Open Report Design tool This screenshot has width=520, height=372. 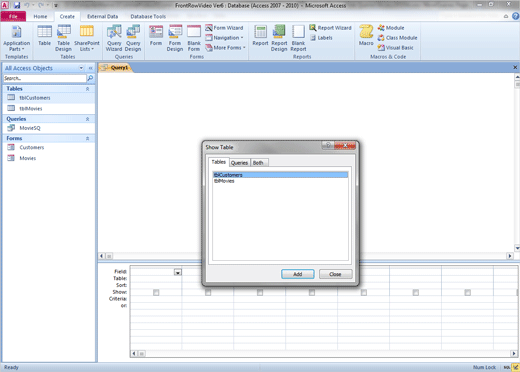279,39
